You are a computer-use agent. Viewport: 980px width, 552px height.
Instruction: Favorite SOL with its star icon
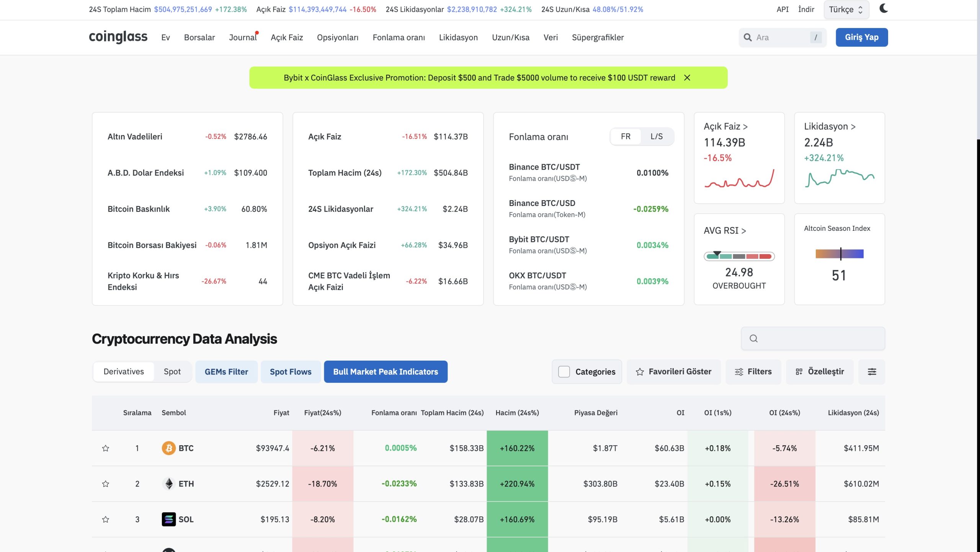click(x=106, y=519)
